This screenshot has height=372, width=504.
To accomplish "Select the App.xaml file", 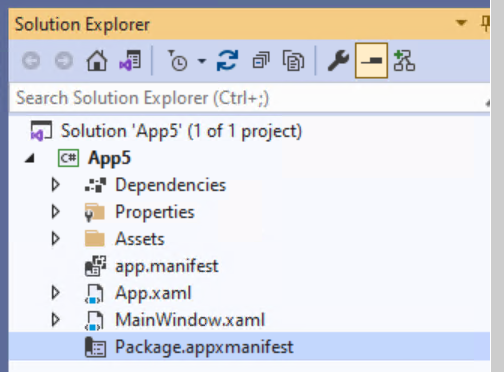I will click(153, 293).
